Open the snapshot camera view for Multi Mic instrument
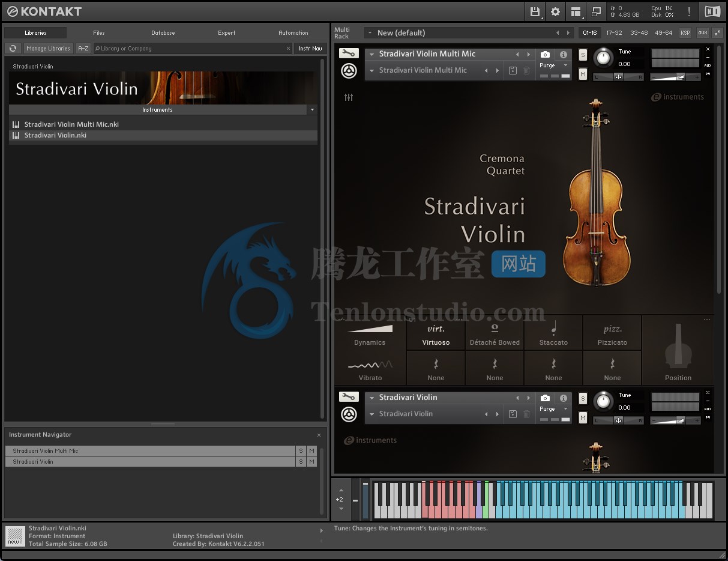The height and width of the screenshot is (561, 728). (545, 54)
